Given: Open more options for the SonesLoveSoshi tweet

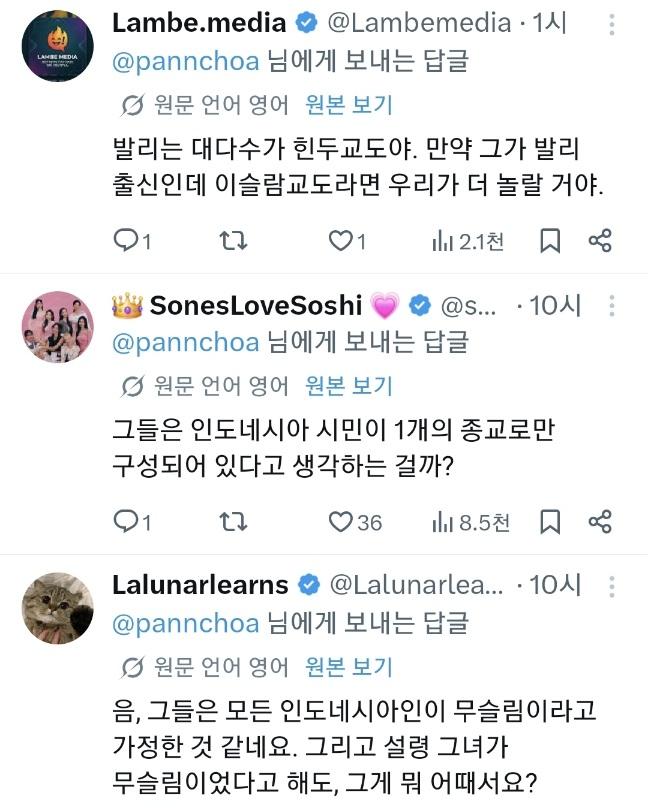Looking at the screenshot, I should pyautogui.click(x=611, y=306).
